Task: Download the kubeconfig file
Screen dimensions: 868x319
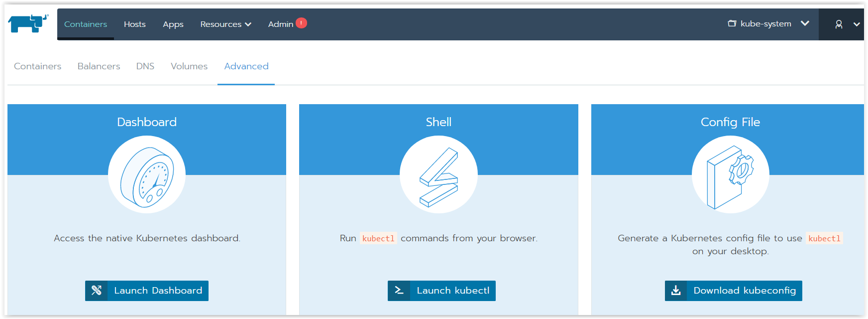Action: [x=734, y=291]
